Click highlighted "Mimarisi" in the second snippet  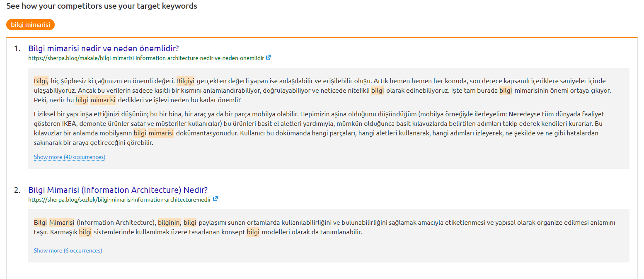(62, 223)
